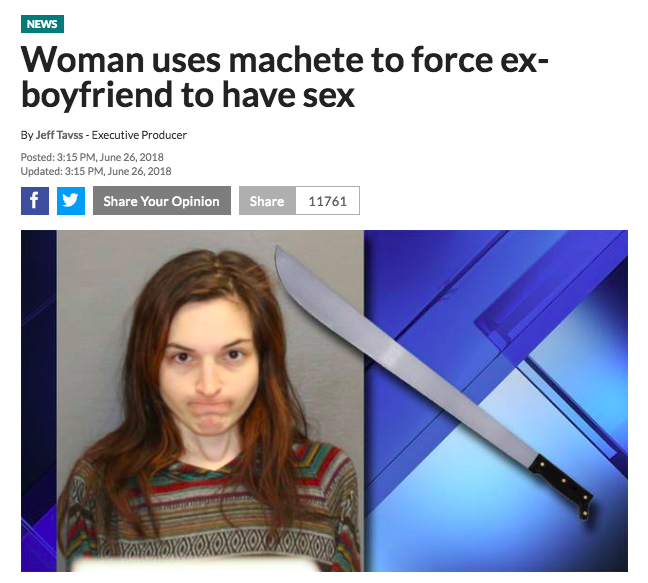Share the article on Facebook

point(35,201)
